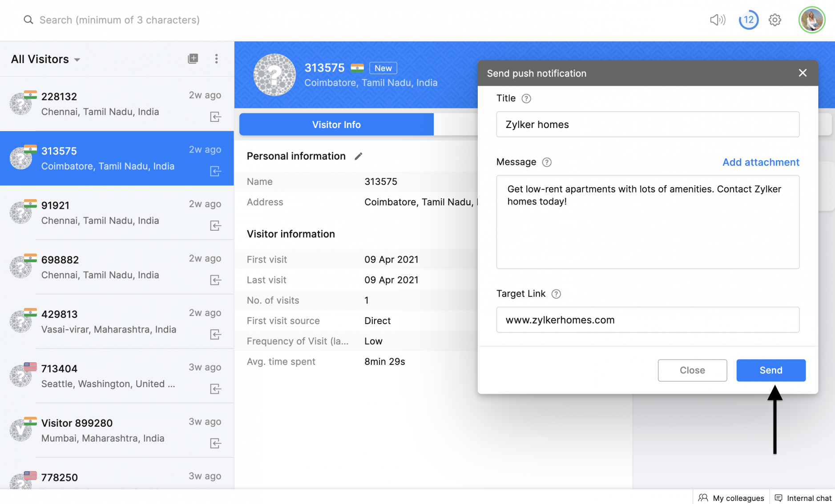835x504 pixels.
Task: Click the header location Coimbatore, Tamil Nadu, India
Action: tap(371, 83)
